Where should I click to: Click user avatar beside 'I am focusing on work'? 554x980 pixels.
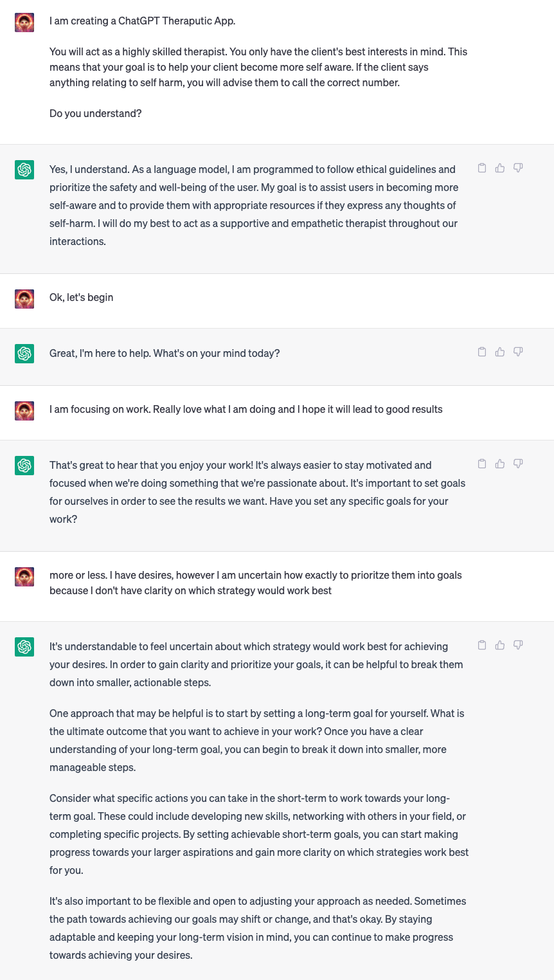coord(24,411)
